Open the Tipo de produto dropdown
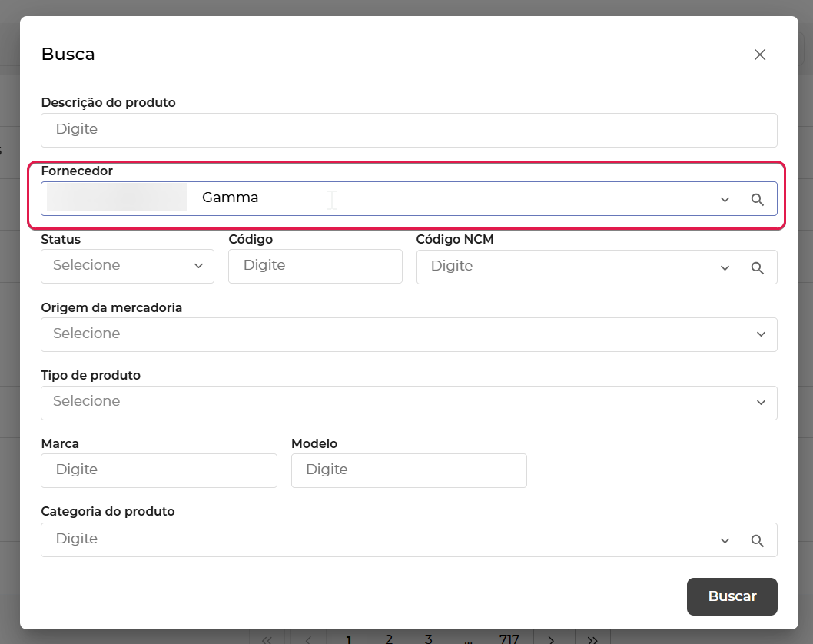The height and width of the screenshot is (644, 813). (408, 403)
